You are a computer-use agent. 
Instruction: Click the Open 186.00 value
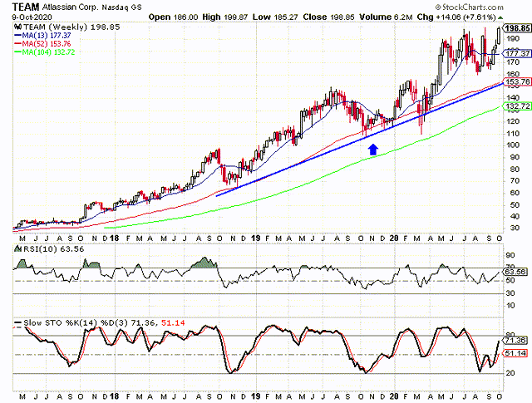coord(174,17)
